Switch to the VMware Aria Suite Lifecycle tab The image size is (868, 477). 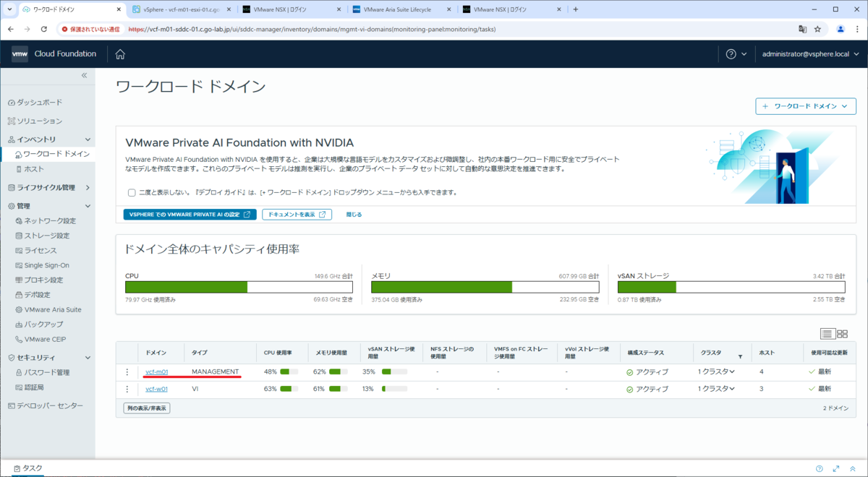(x=402, y=9)
